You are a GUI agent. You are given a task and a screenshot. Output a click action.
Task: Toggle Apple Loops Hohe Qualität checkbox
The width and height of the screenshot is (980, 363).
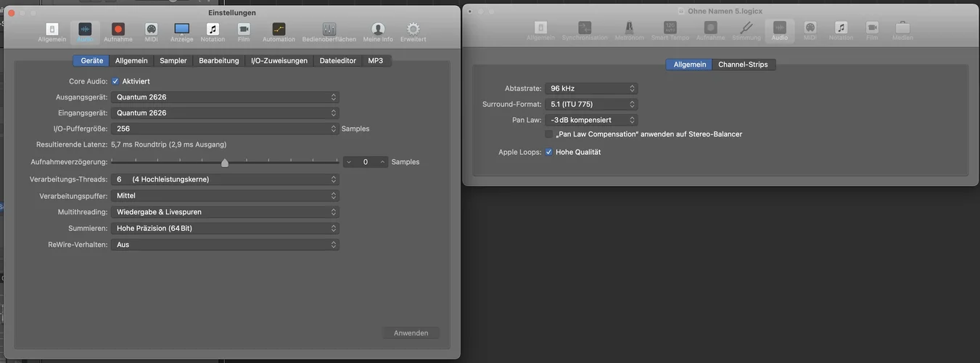coord(548,152)
